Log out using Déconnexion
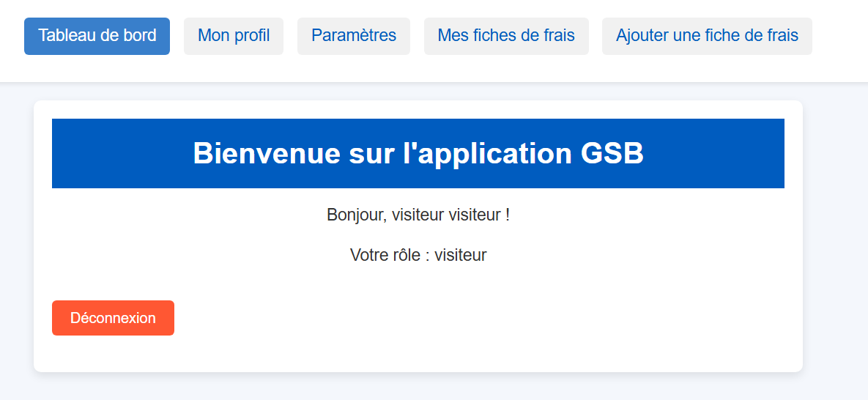 (x=113, y=318)
